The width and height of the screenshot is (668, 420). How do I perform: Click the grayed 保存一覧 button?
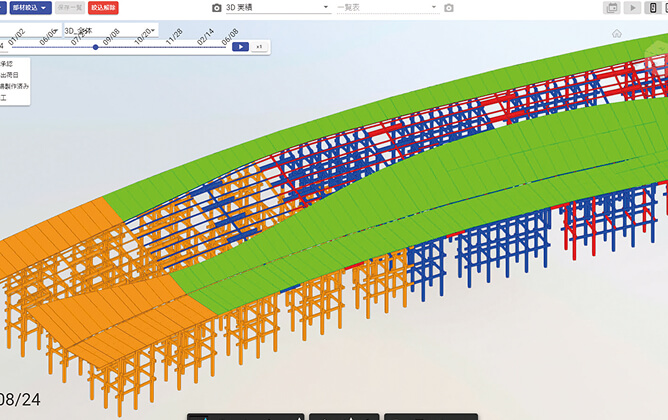pos(69,8)
